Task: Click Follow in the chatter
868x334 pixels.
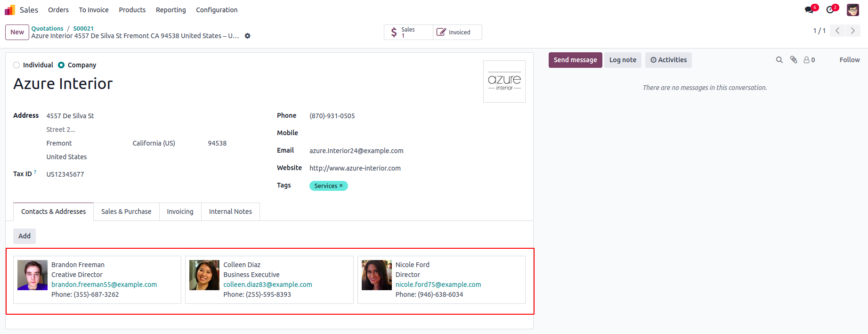Action: click(850, 60)
